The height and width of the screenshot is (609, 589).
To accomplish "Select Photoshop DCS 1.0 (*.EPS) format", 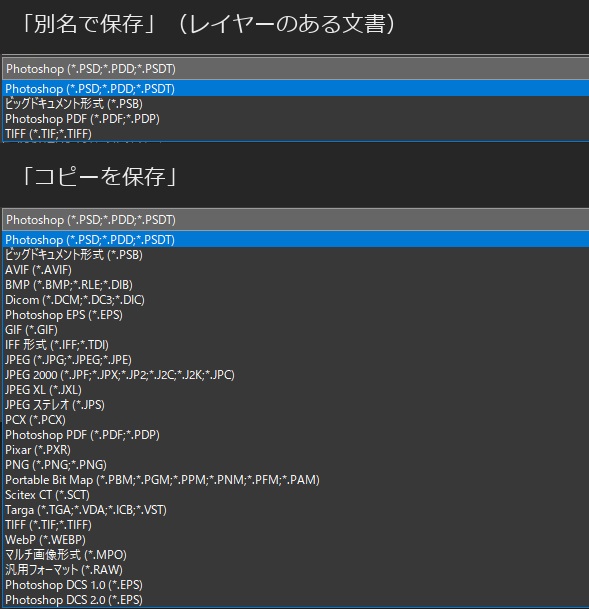I will tap(296, 585).
